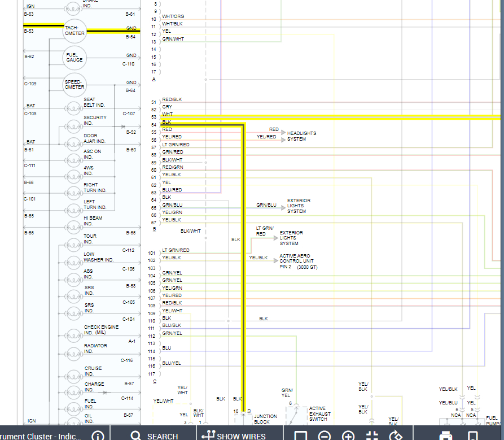Click the bookmark icon in toolbar

point(472,436)
